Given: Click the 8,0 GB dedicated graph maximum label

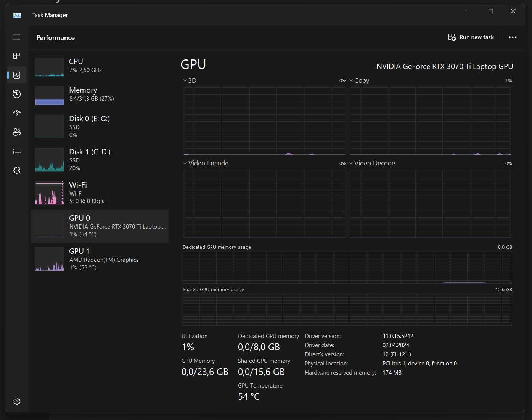Looking at the screenshot, I should 505,247.
